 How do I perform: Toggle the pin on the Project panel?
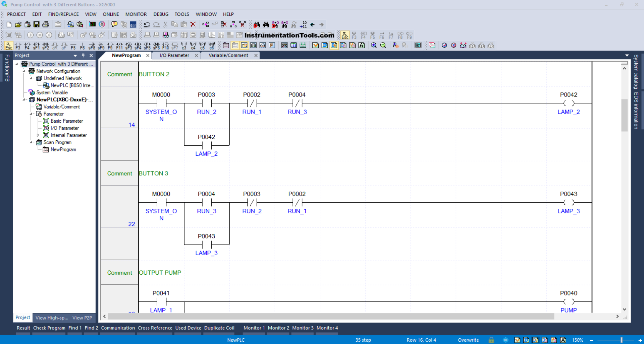83,56
